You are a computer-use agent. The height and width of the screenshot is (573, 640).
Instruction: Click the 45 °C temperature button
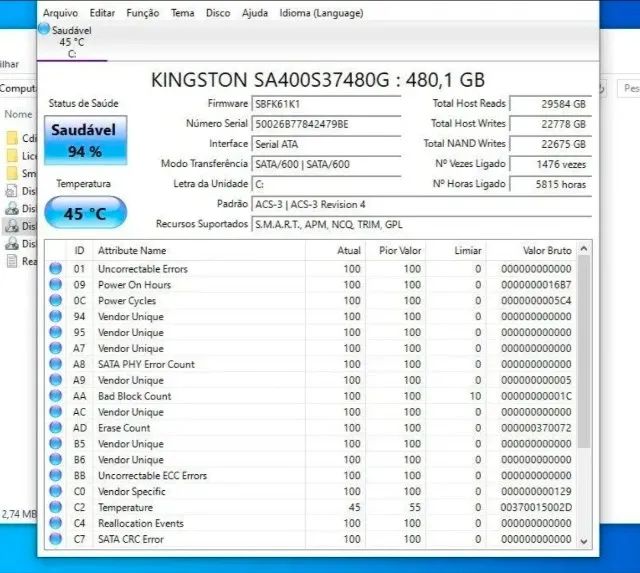pos(85,213)
